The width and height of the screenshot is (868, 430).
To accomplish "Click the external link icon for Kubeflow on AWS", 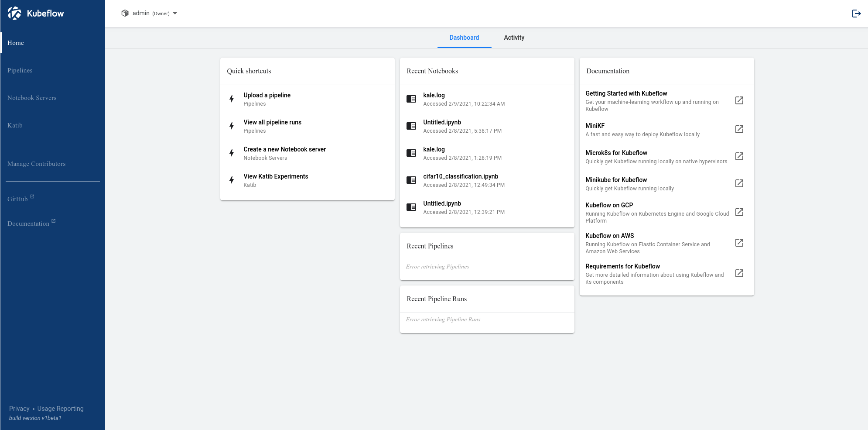I will (x=739, y=243).
